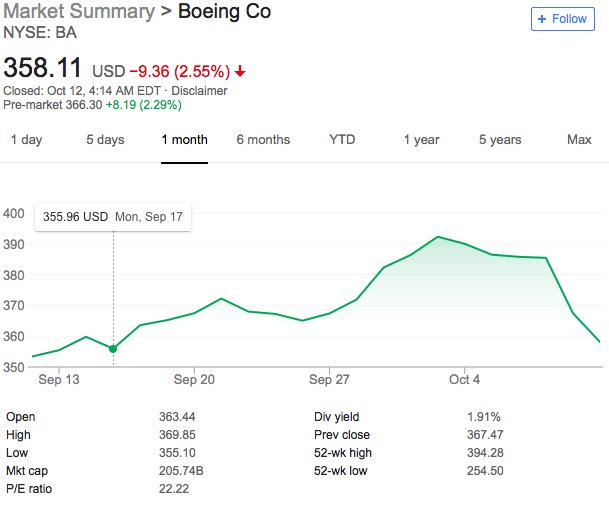Screen dimensions: 609x509
Task: Switch to the 1 day tab
Action: point(26,139)
